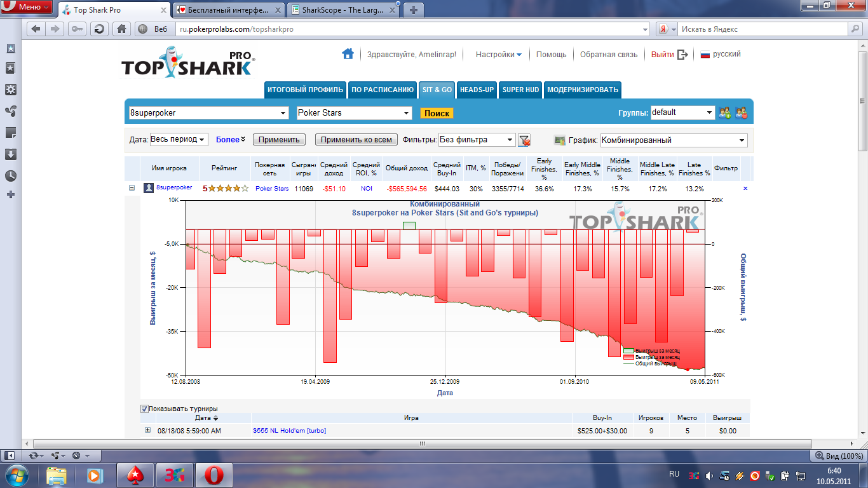The height and width of the screenshot is (488, 868).
Task: Click the remove player from group icon
Action: [740, 113]
